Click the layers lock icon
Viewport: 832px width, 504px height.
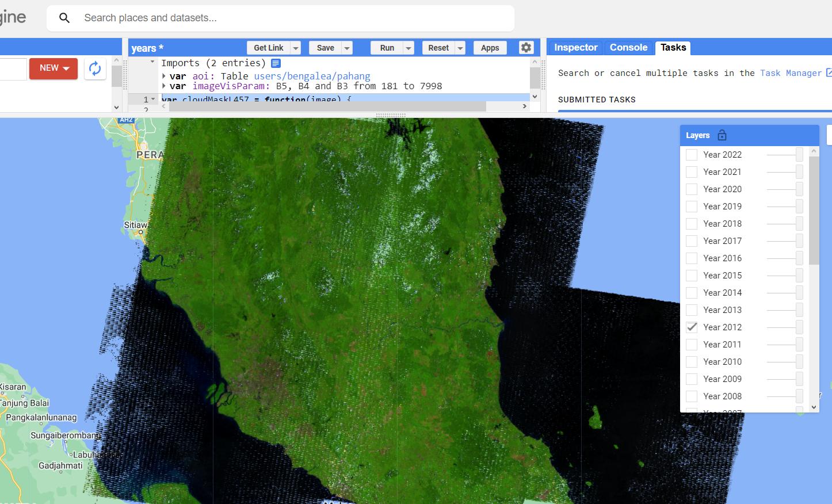click(x=722, y=135)
